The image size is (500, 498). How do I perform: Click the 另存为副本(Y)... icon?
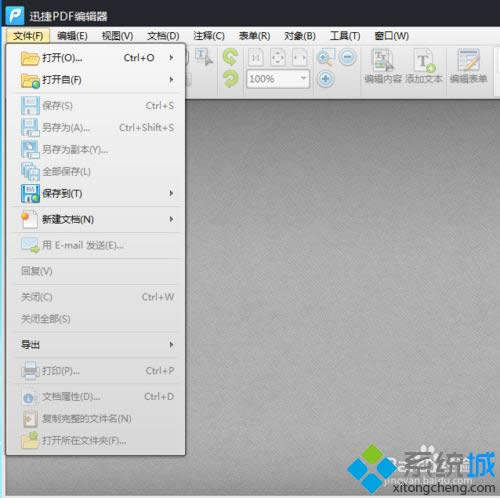point(30,149)
